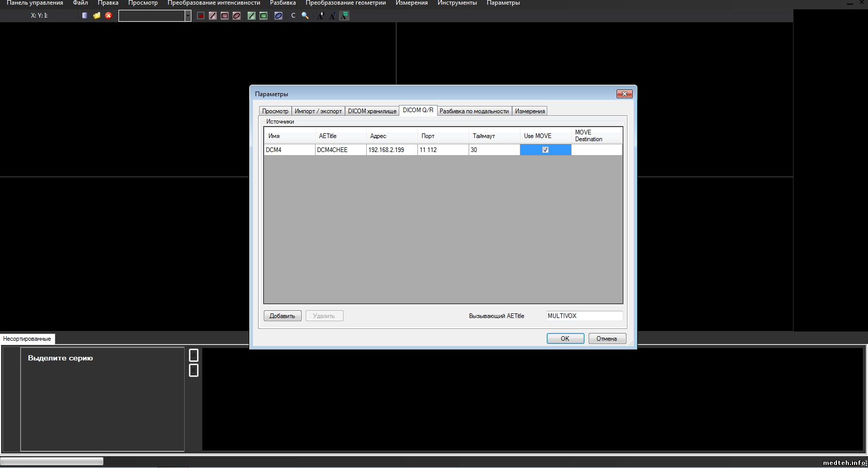Click the red circle X toolbar icon
Image resolution: width=868 pixels, height=468 pixels.
pos(109,16)
